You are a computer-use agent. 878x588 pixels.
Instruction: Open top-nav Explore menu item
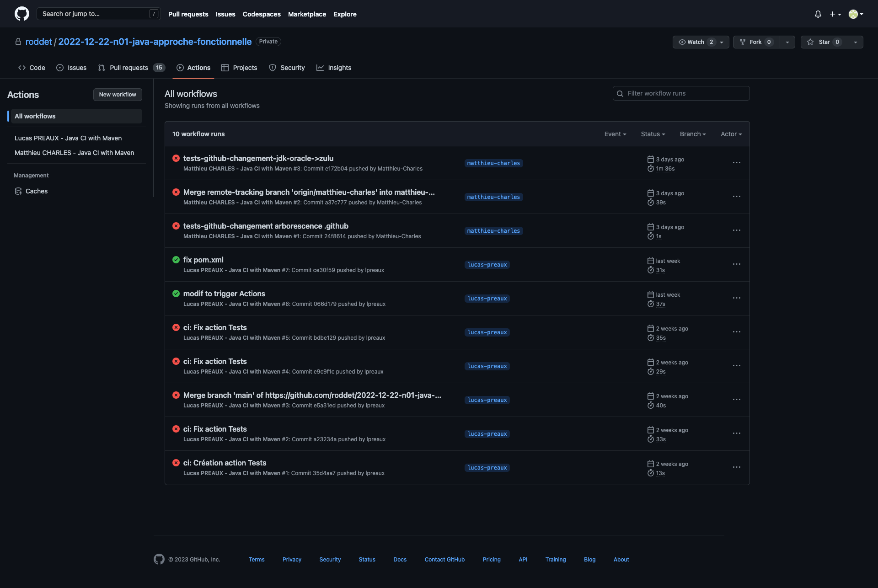tap(345, 14)
